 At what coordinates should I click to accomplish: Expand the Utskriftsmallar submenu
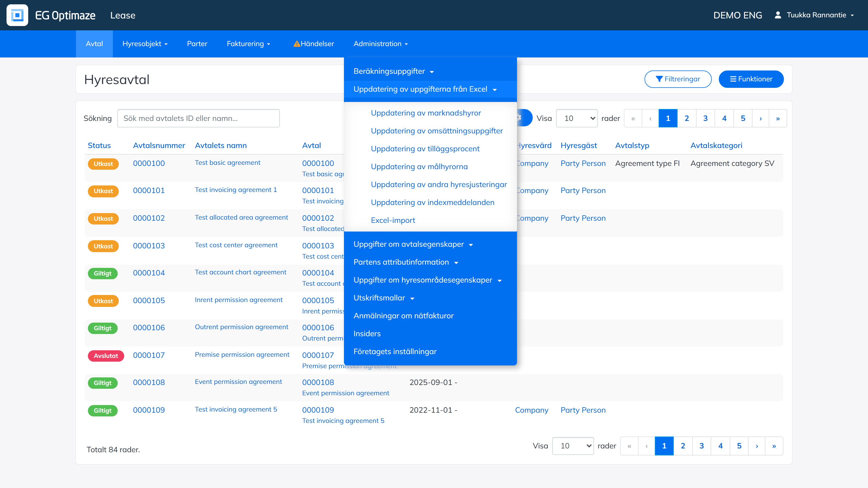tap(384, 298)
